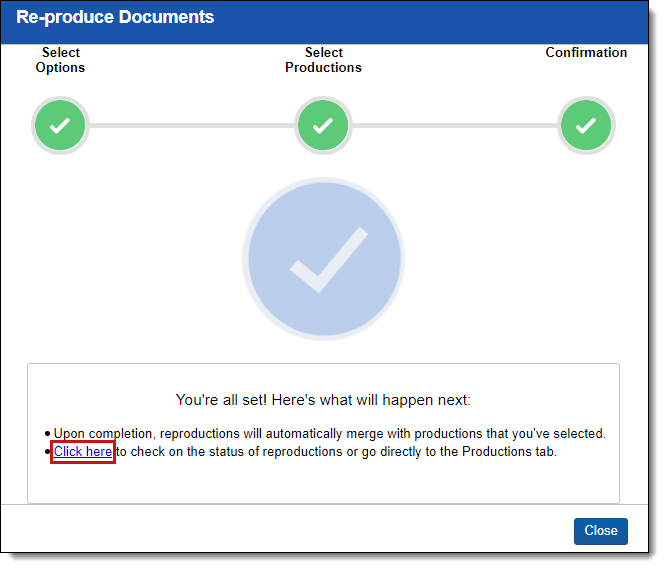This screenshot has width=664, height=568.
Task: Click progress line between Options and Productions steps
Action: coord(191,126)
